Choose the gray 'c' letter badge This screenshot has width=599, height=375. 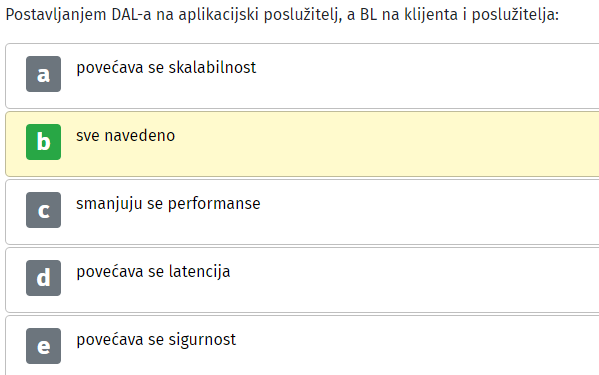coord(44,210)
